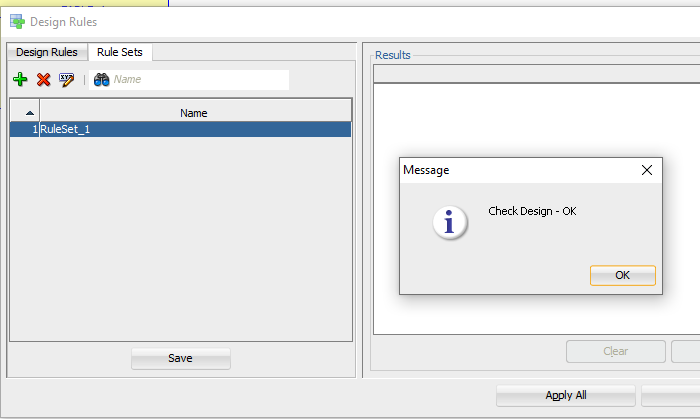Click the binoculars search icon
The width and height of the screenshot is (700, 419).
coord(101,80)
